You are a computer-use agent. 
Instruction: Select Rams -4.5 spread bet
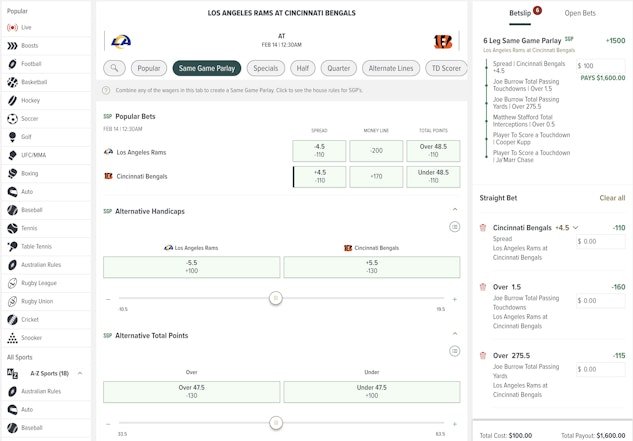tap(319, 151)
